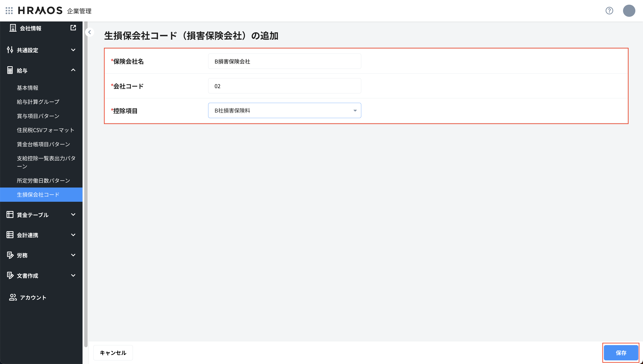The width and height of the screenshot is (643, 364).
Task: Expand the 共通設定 section
Action: point(73,50)
